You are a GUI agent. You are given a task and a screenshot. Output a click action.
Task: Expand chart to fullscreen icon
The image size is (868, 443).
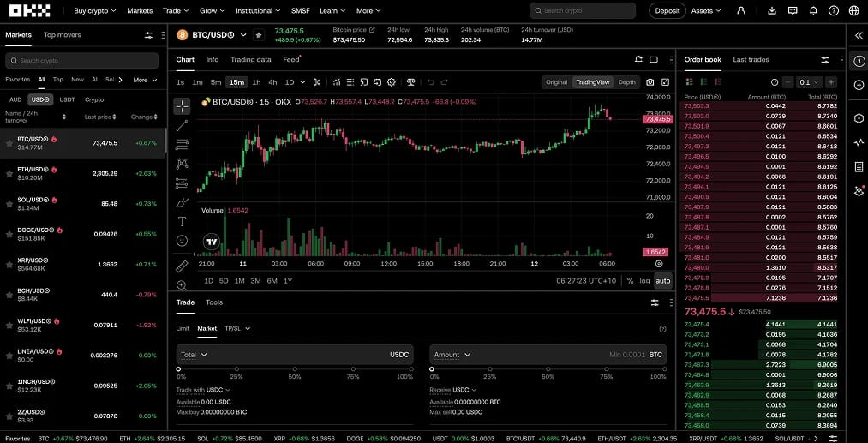click(x=665, y=82)
